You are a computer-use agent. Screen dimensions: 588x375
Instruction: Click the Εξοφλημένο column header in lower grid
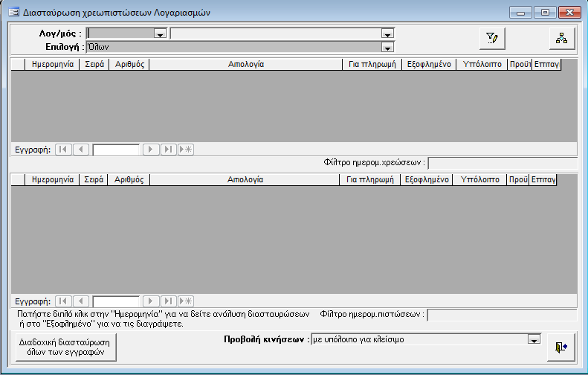[x=427, y=180]
